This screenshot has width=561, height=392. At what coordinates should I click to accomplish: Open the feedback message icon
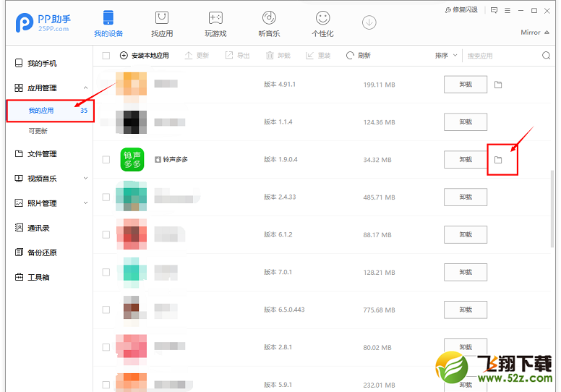tap(494, 10)
